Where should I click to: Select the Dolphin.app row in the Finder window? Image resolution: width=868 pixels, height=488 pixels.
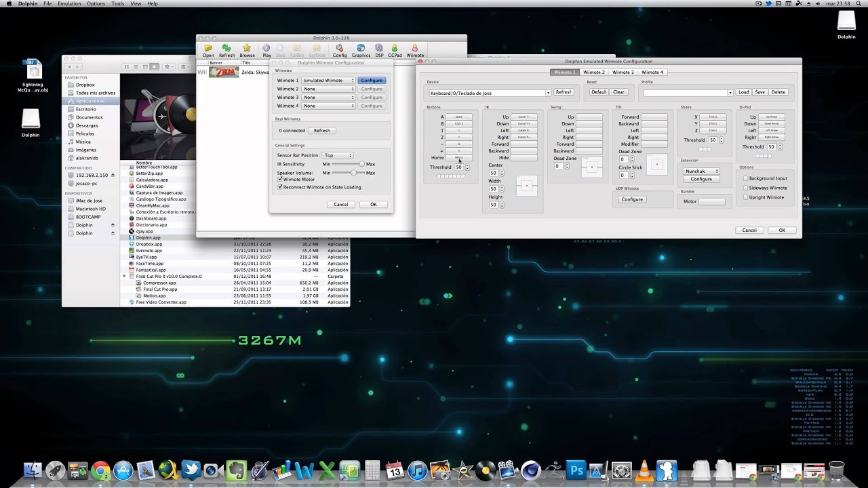(235, 238)
